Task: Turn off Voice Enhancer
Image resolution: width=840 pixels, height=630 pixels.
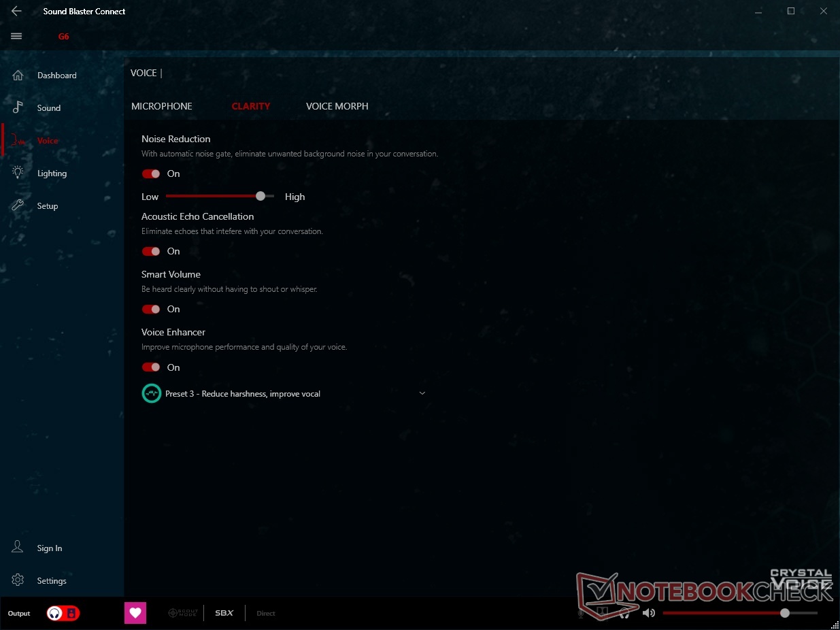Action: pyautogui.click(x=151, y=367)
